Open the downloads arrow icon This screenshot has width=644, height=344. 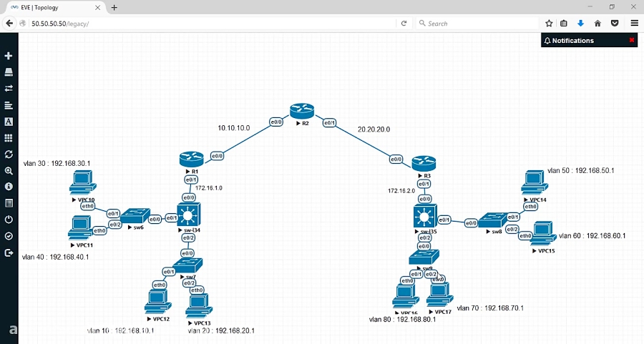pyautogui.click(x=580, y=24)
